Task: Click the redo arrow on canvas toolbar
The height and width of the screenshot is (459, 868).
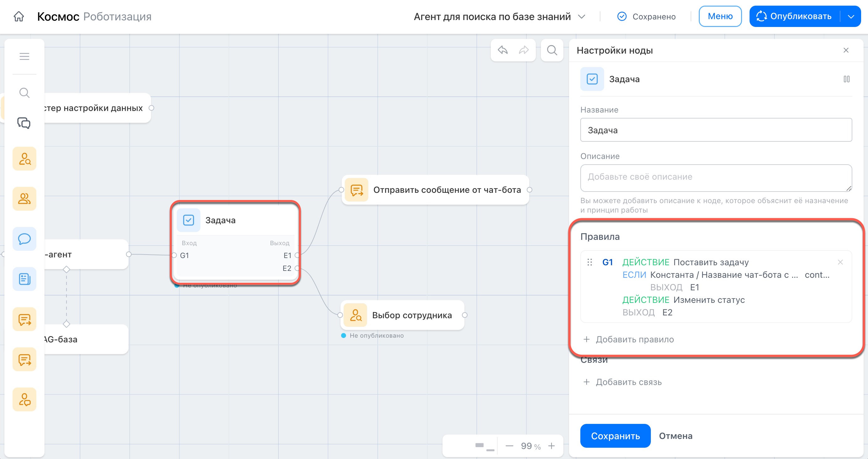Action: [523, 50]
